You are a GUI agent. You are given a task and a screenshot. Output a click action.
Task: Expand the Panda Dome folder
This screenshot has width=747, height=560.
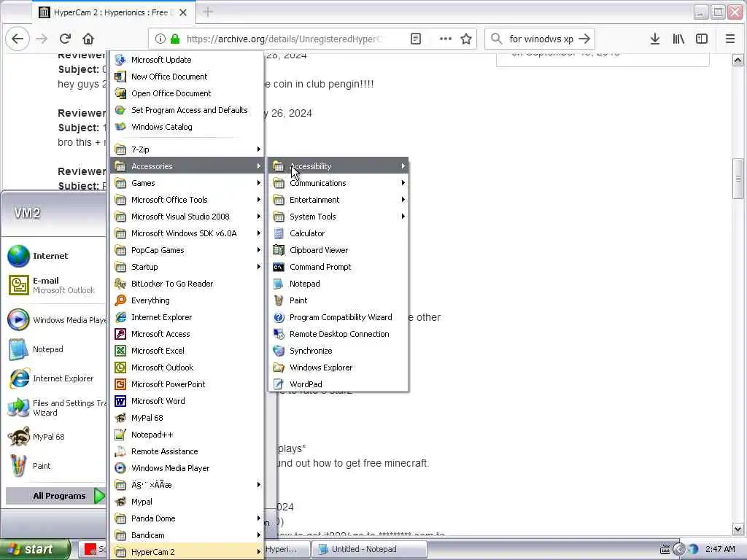click(187, 518)
